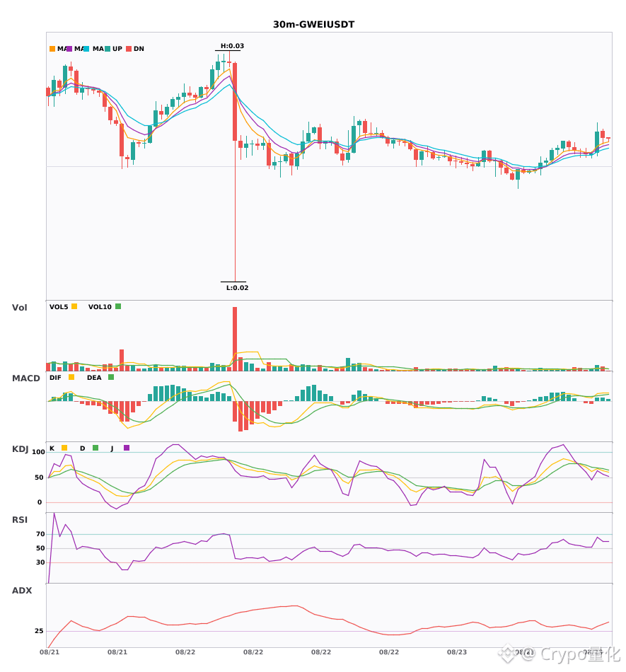Click the chart title 30m-GWEIUSDT
The image size is (626, 672).
click(313, 25)
